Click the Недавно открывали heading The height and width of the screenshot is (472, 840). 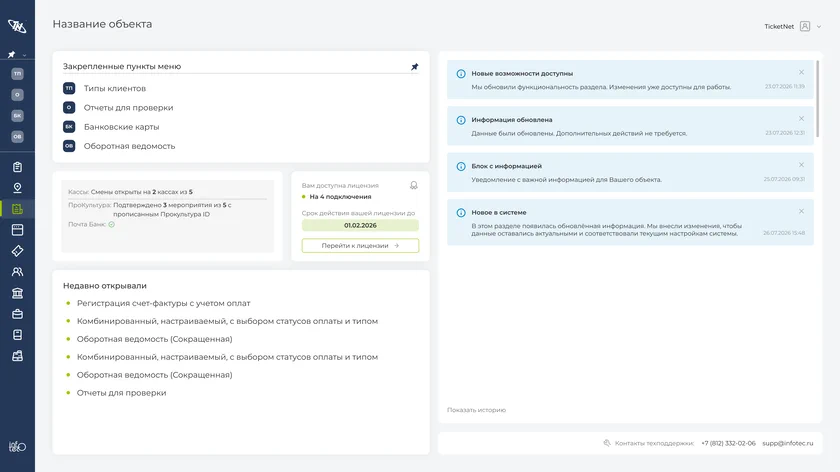pos(104,286)
